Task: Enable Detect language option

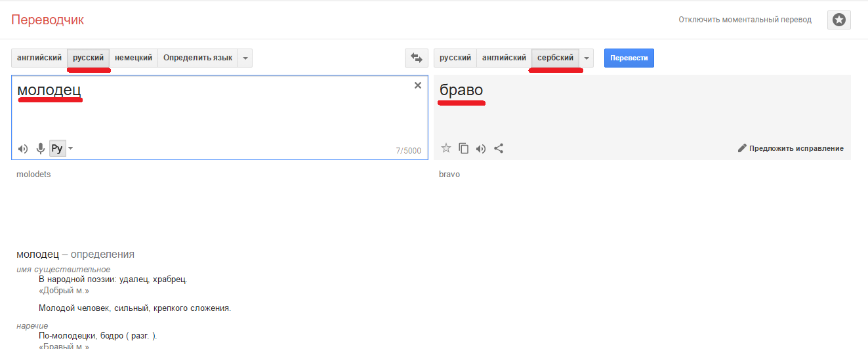Action: (197, 58)
